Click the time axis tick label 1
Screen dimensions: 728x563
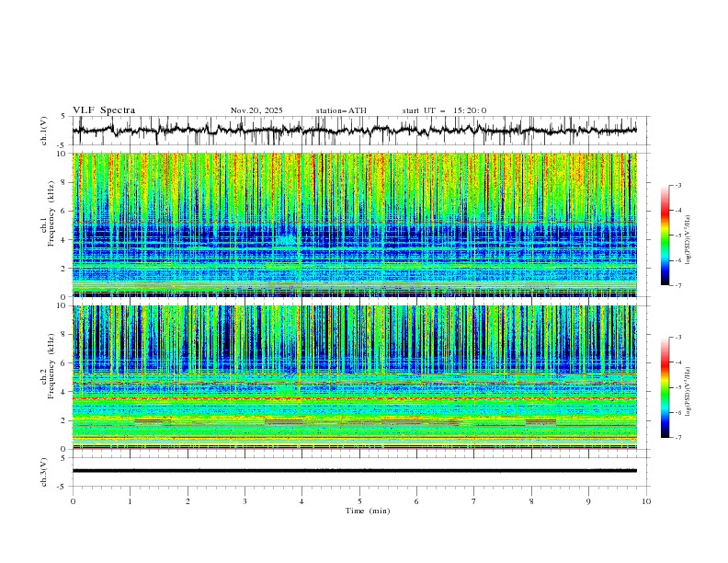coord(131,501)
